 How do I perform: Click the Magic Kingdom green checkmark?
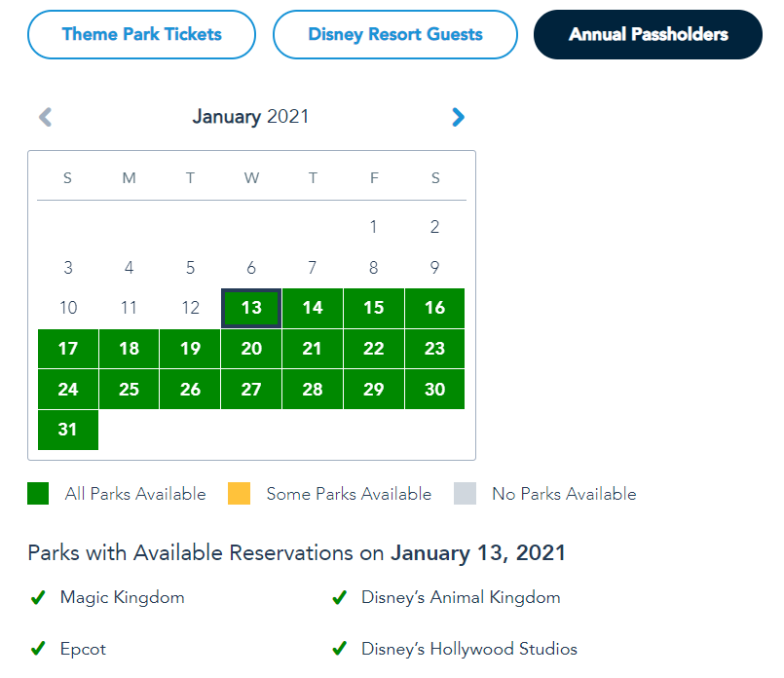pyautogui.click(x=38, y=598)
